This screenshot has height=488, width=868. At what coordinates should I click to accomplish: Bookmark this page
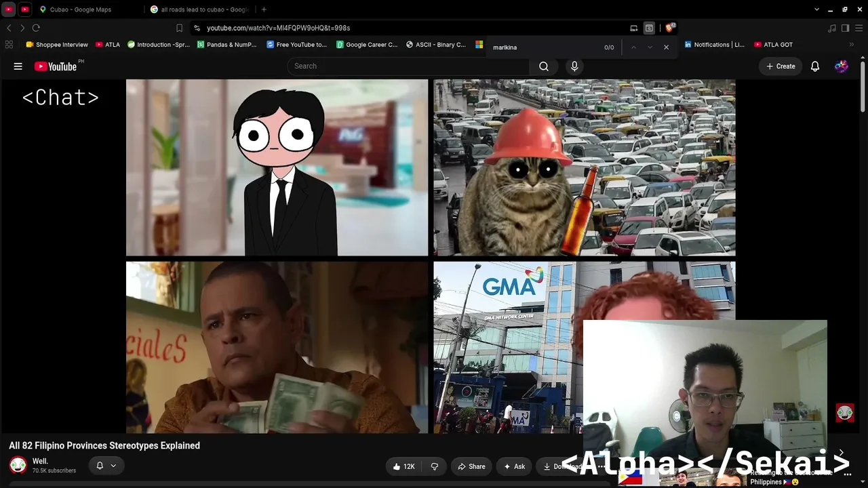[179, 28]
